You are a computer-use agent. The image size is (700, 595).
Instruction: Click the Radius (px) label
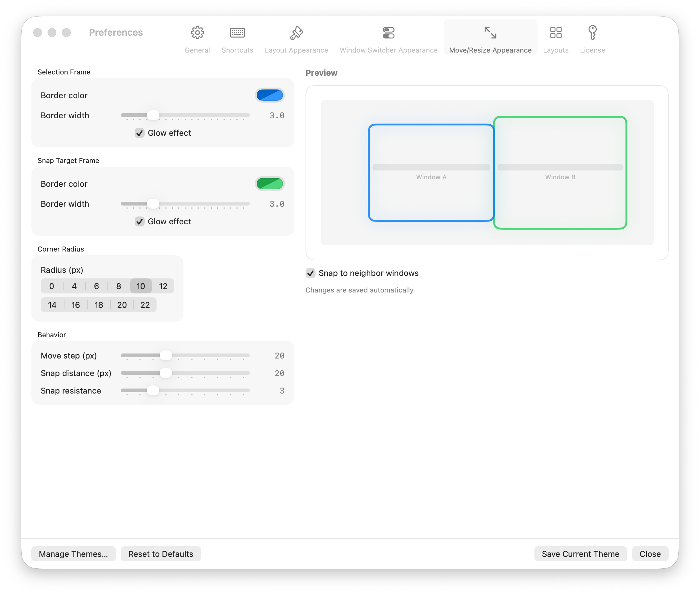pyautogui.click(x=62, y=270)
